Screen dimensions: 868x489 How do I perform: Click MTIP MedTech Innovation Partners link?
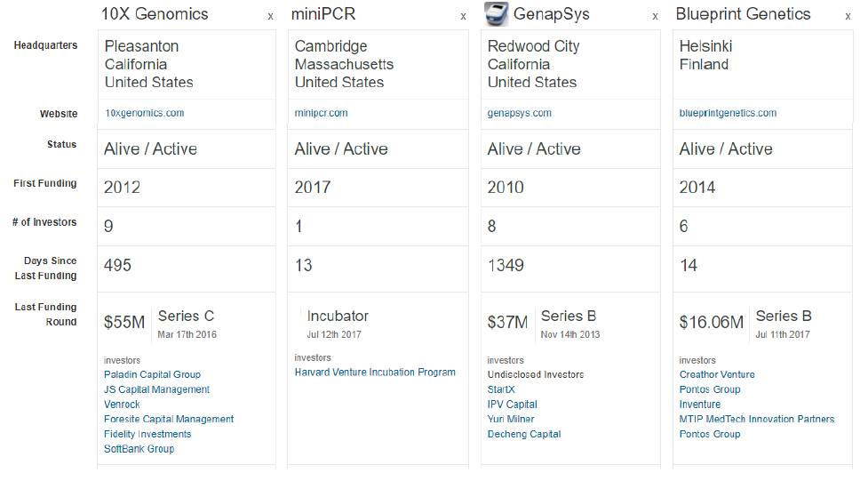tap(756, 419)
